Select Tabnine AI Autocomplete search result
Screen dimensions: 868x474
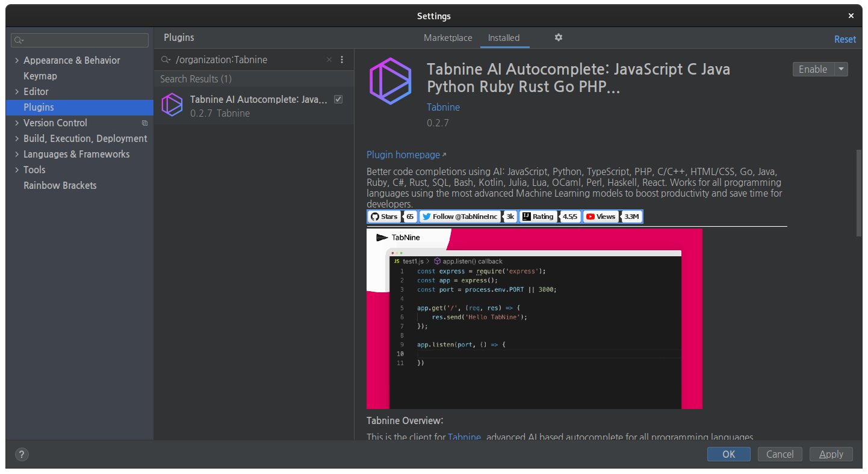coord(253,105)
